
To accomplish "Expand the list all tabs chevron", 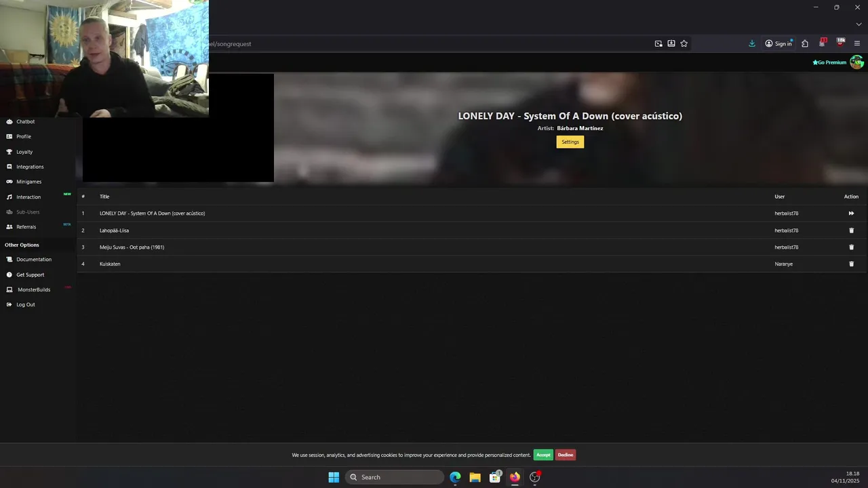I will 859,24.
